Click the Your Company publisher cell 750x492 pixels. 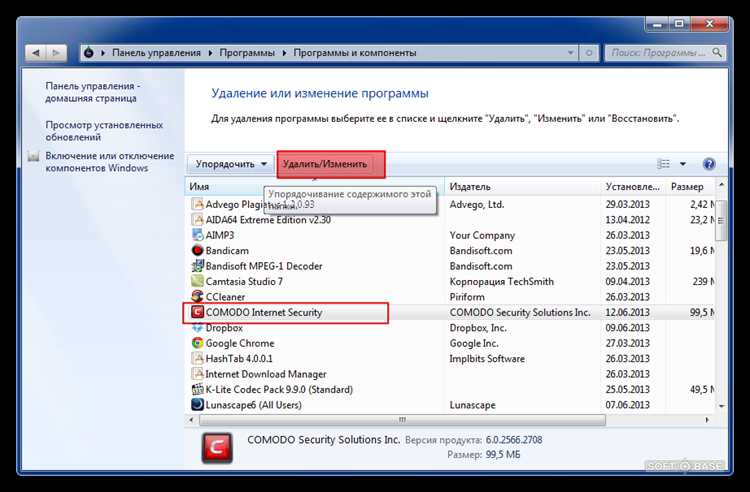pyautogui.click(x=482, y=235)
